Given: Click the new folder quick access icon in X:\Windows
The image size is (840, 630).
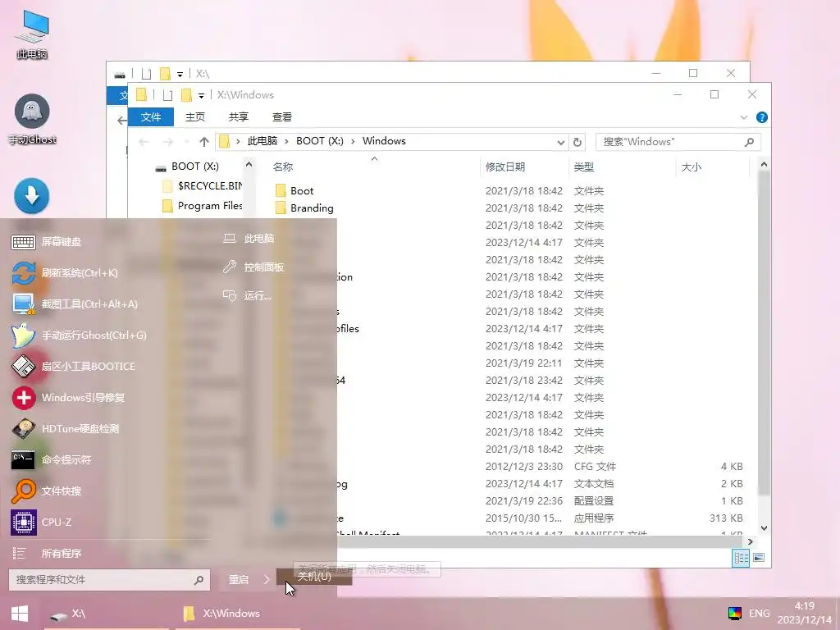Looking at the screenshot, I should (x=186, y=95).
